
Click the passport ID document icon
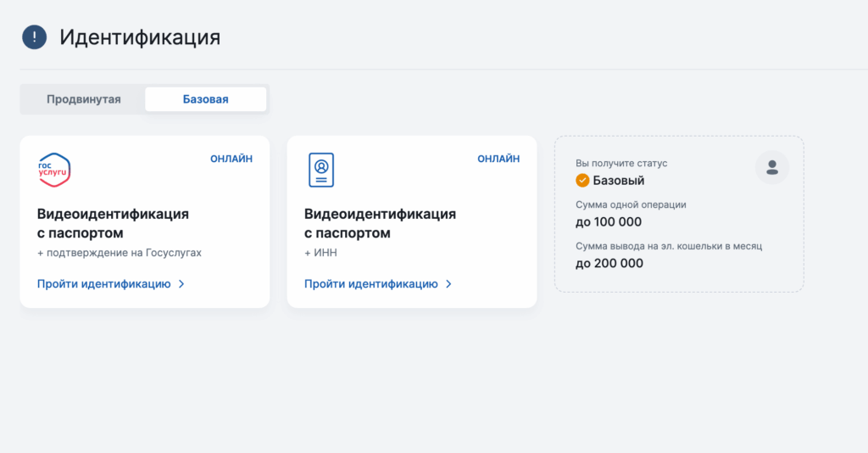tap(321, 170)
